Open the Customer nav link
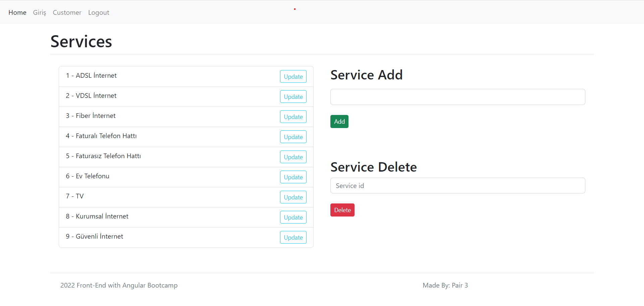The height and width of the screenshot is (306, 644). click(x=67, y=12)
